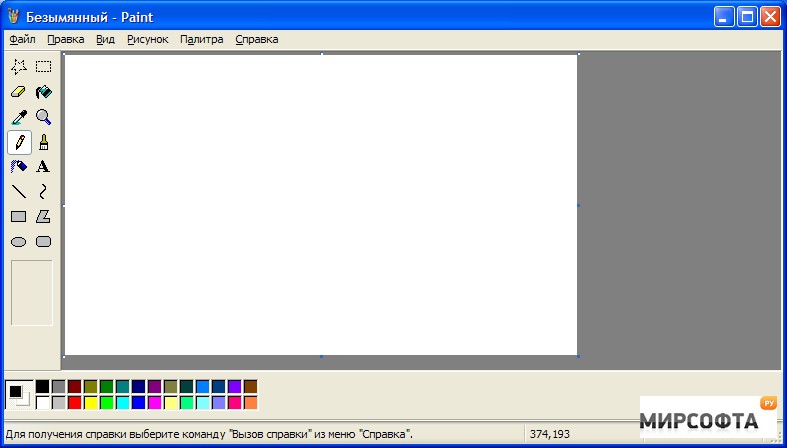Choose the Eraser tool
The height and width of the screenshot is (448, 787).
point(19,92)
